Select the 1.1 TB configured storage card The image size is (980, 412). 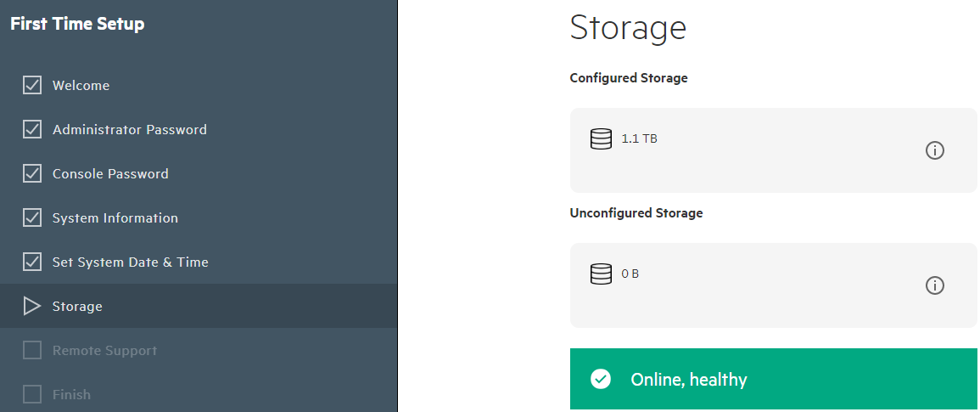click(x=774, y=150)
